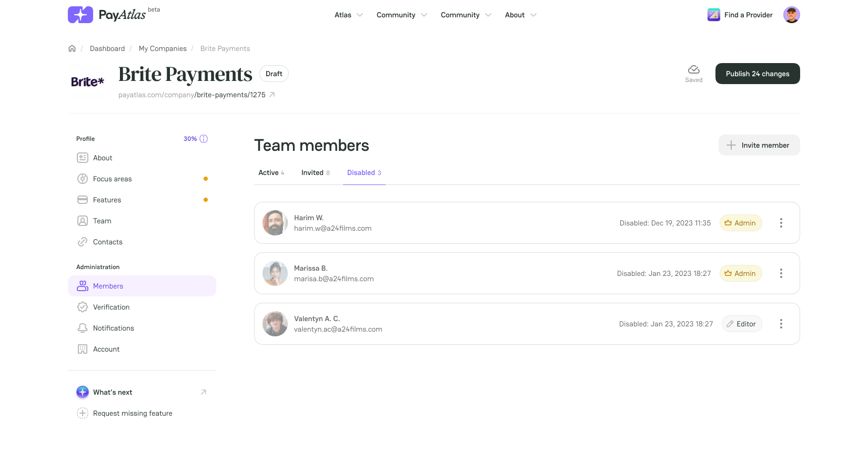Click the Contacts link icon
This screenshot has height=473, width=868.
click(83, 242)
